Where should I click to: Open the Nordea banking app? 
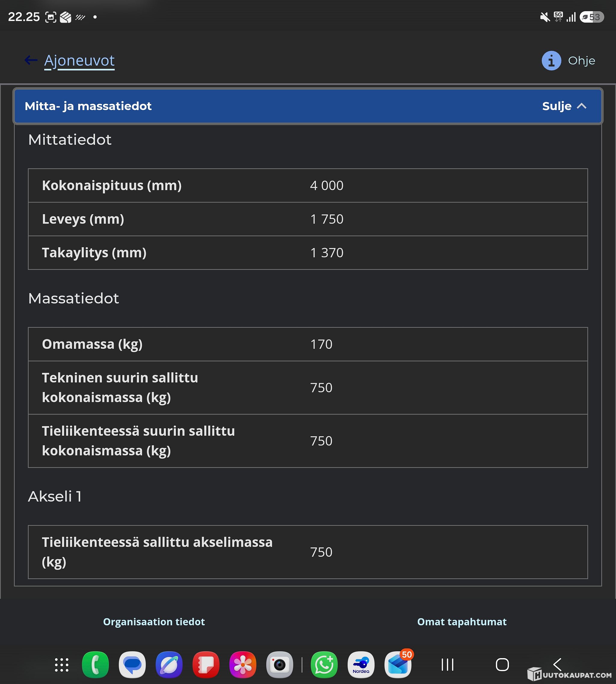coord(361,665)
